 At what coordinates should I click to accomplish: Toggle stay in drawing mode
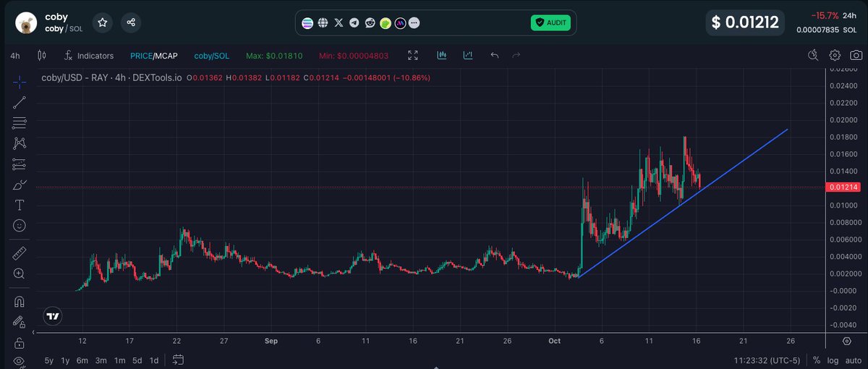click(x=20, y=322)
